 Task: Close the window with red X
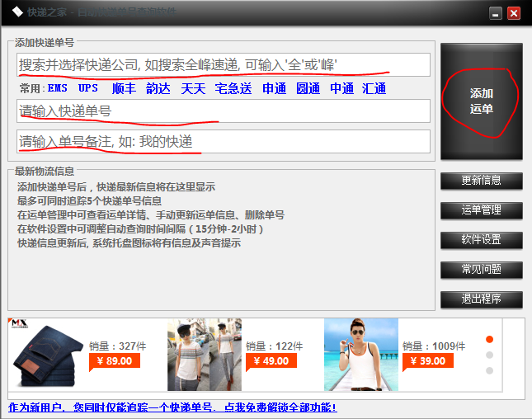(514, 13)
